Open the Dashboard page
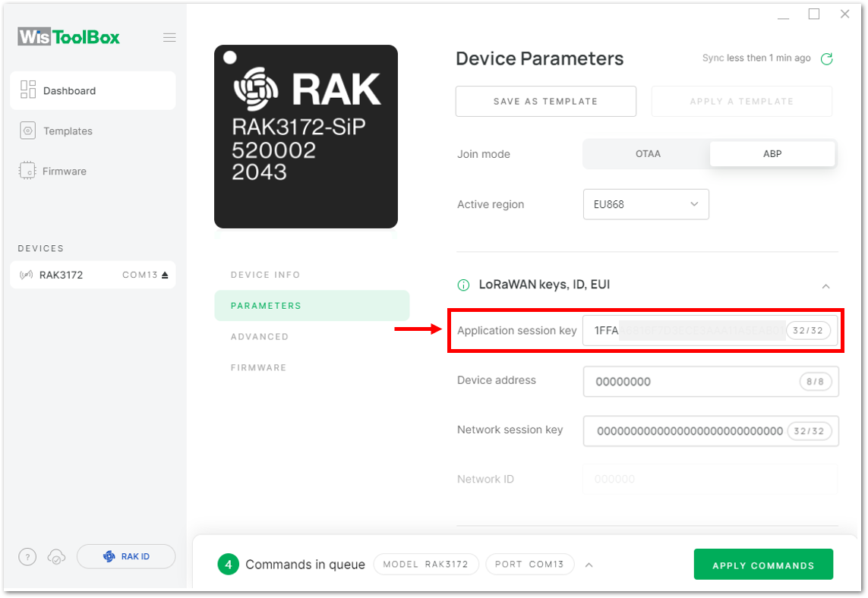This screenshot has height=598, width=868. [x=93, y=90]
